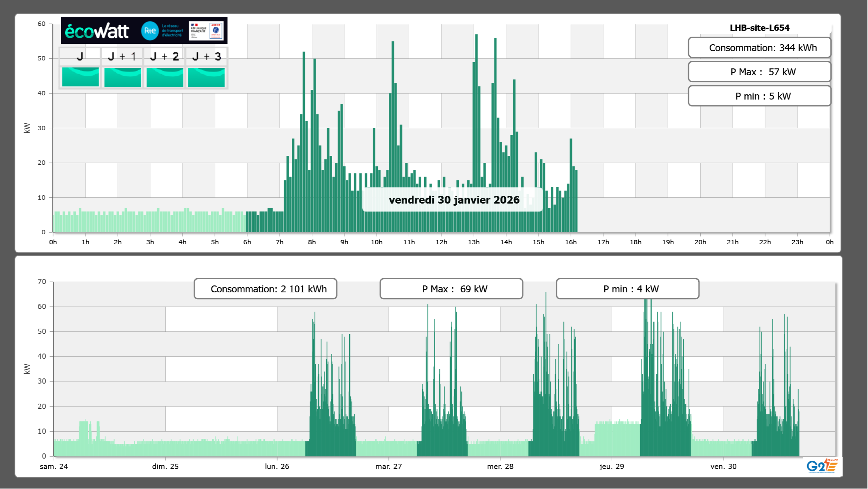Click the écoWatt logo
The image size is (868, 489).
tap(97, 31)
